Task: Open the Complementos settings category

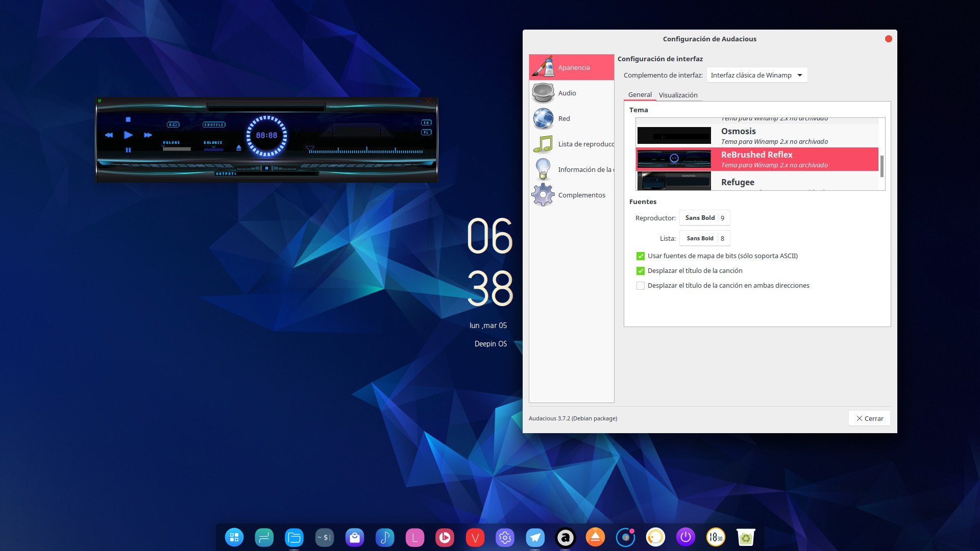Action: (571, 195)
